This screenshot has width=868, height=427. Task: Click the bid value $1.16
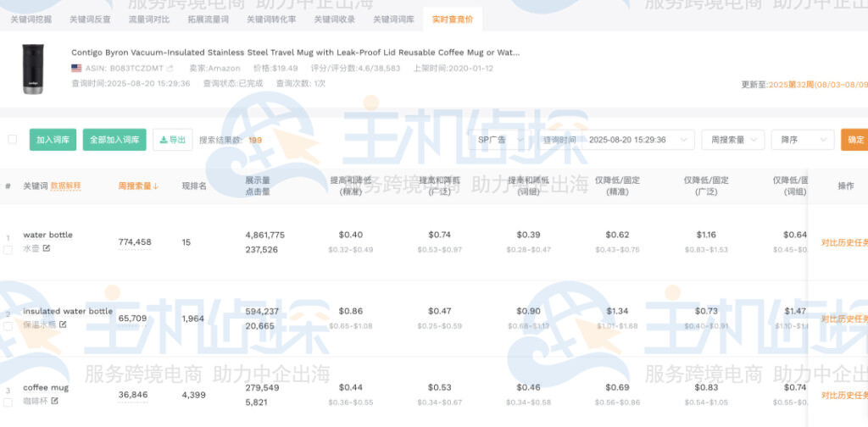click(706, 235)
